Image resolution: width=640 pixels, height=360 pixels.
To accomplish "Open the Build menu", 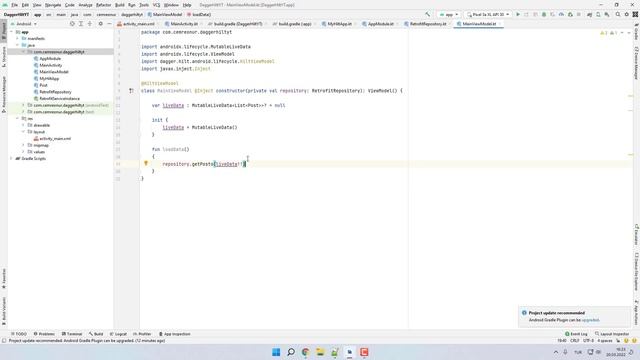I will [120, 5].
